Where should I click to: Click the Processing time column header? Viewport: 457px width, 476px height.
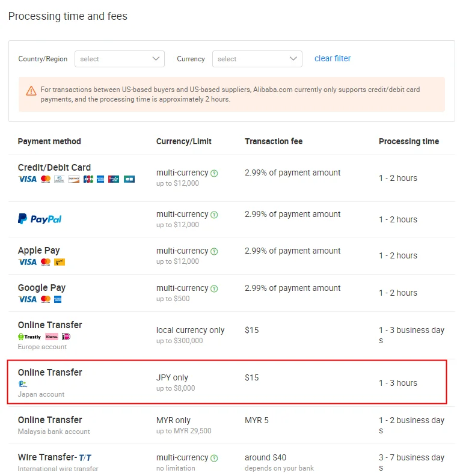(409, 142)
